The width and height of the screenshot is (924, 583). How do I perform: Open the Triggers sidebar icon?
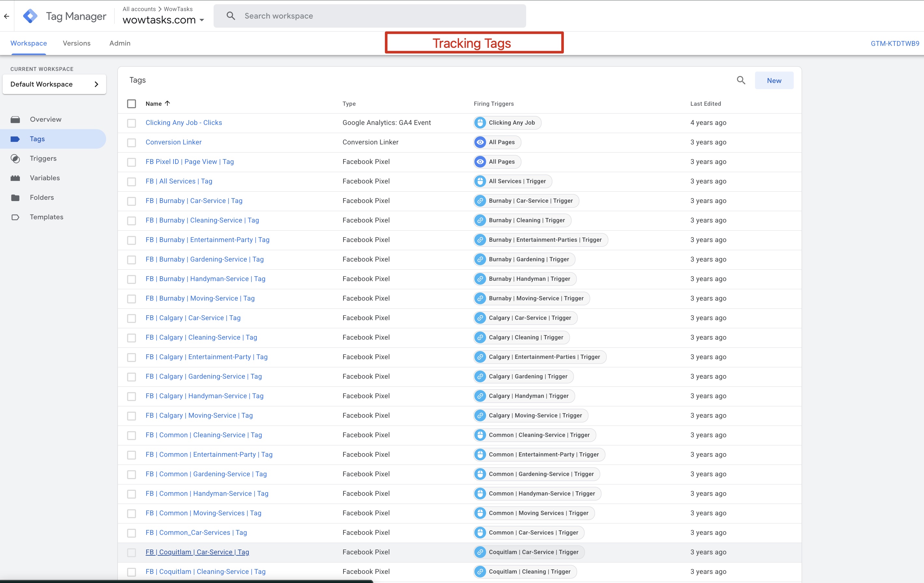tap(15, 158)
